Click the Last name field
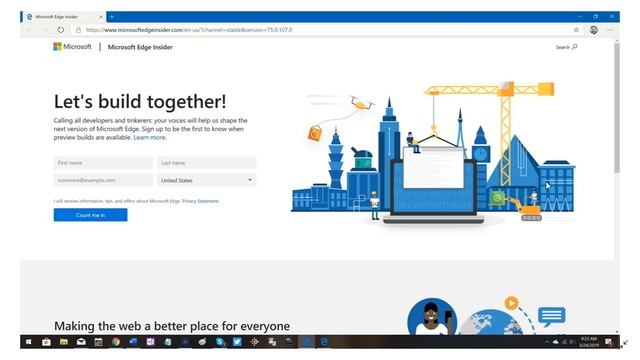 point(207,163)
